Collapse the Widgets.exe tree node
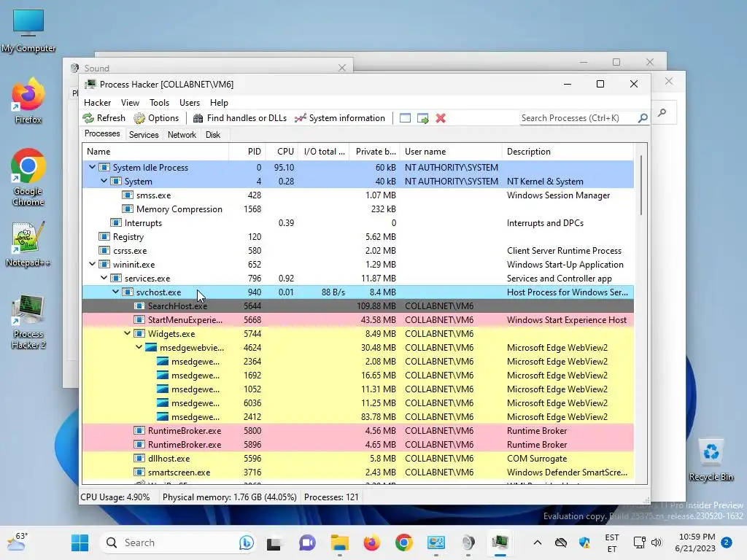The height and width of the screenshot is (560, 747). (127, 333)
